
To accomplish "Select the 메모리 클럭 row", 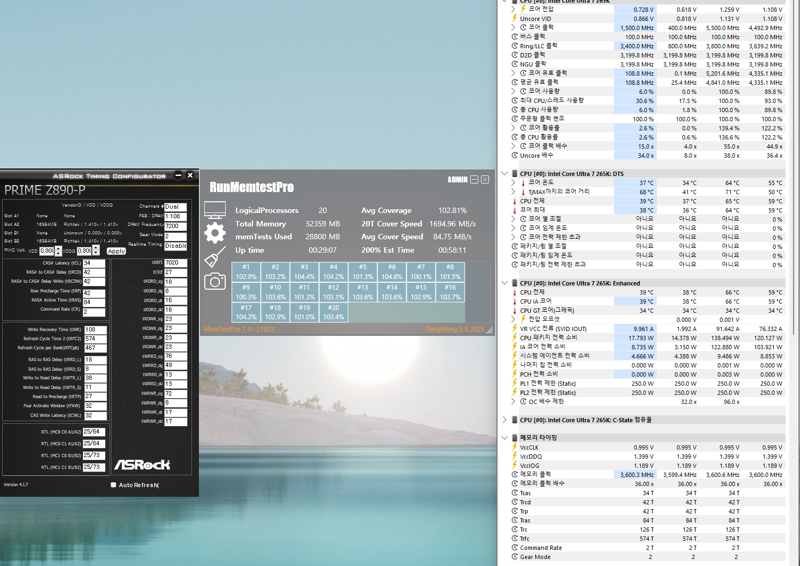I will (x=647, y=475).
